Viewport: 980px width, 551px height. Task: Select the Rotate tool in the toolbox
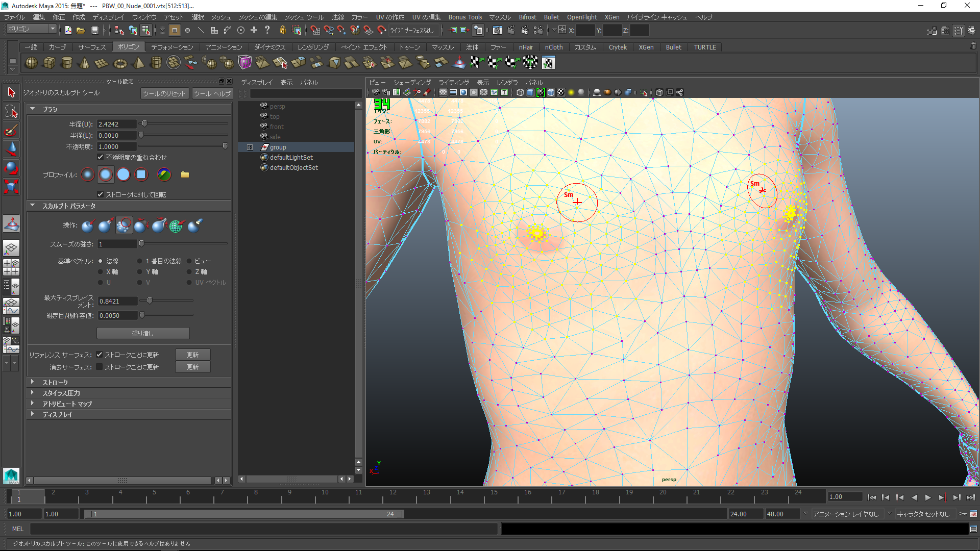(11, 168)
